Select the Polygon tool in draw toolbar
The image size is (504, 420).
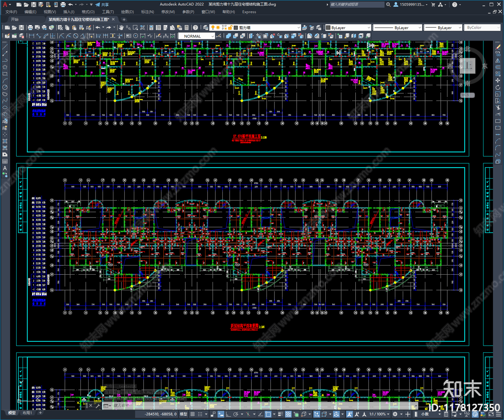pyautogui.click(x=5, y=67)
